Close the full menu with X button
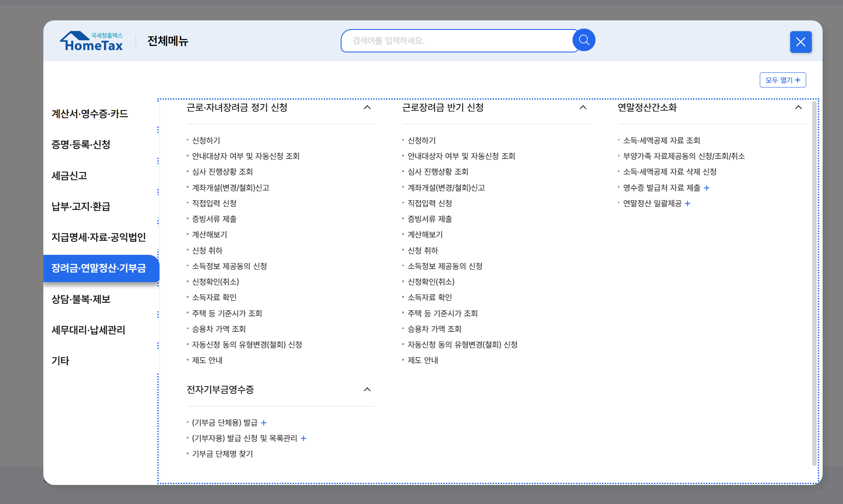Viewport: 843px width, 504px height. click(801, 42)
